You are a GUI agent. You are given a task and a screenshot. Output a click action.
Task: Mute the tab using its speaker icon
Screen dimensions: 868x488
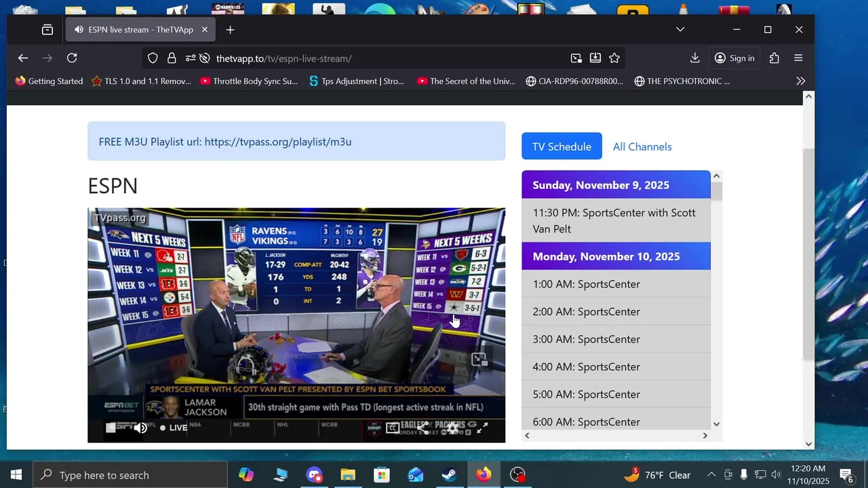pos(79,30)
